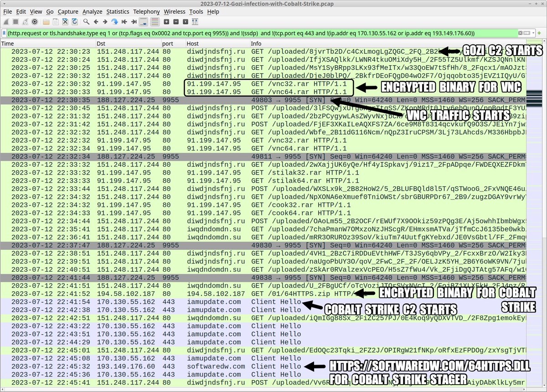Screen dimensions: 547x392
Task: Open the Help menu
Action: point(213,11)
